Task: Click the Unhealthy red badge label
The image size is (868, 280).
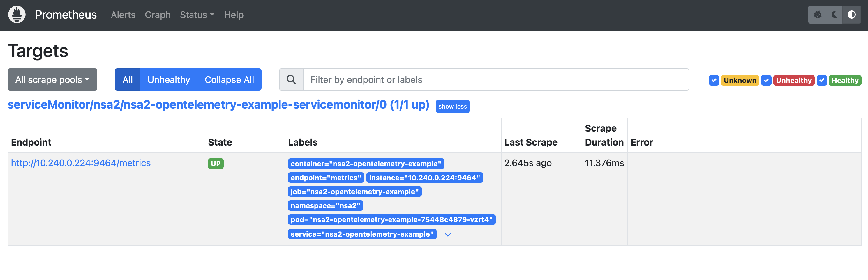Action: 793,80
